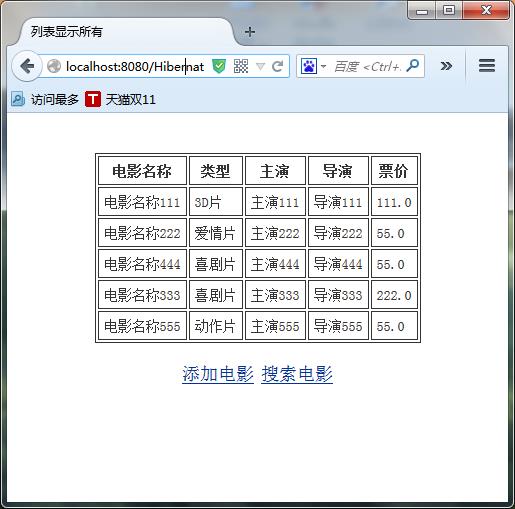Select cell 主演444

click(275, 264)
